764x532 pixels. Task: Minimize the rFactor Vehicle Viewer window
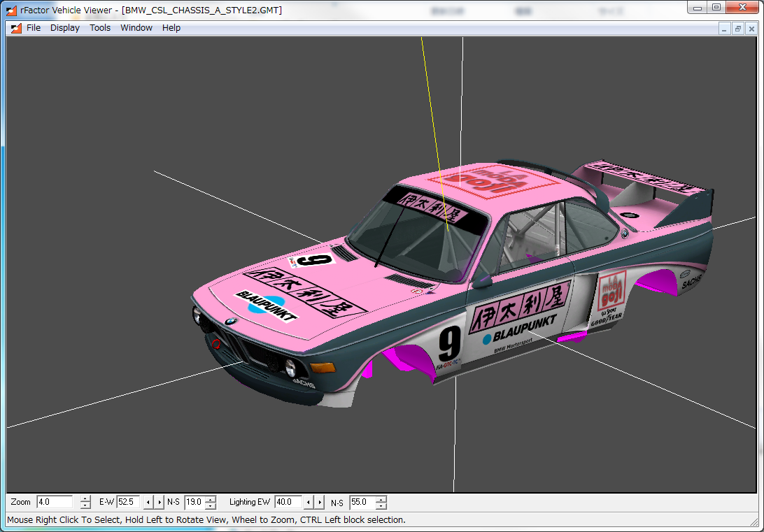[x=698, y=7]
